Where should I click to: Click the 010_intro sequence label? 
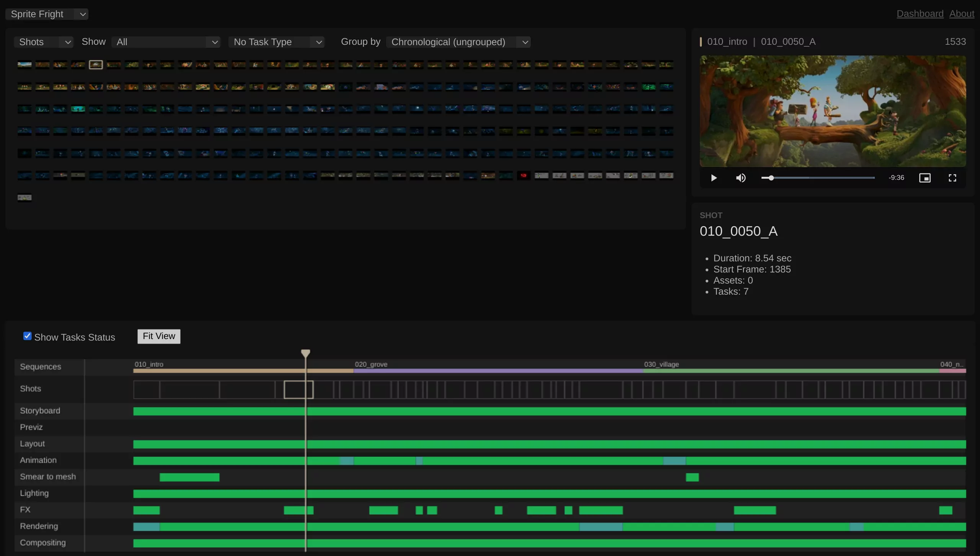148,364
